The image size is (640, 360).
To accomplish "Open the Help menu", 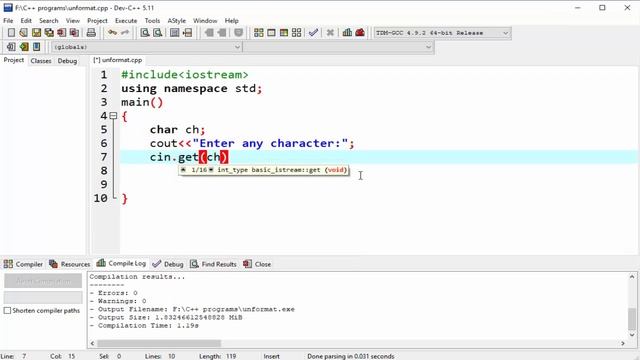I will [231, 20].
